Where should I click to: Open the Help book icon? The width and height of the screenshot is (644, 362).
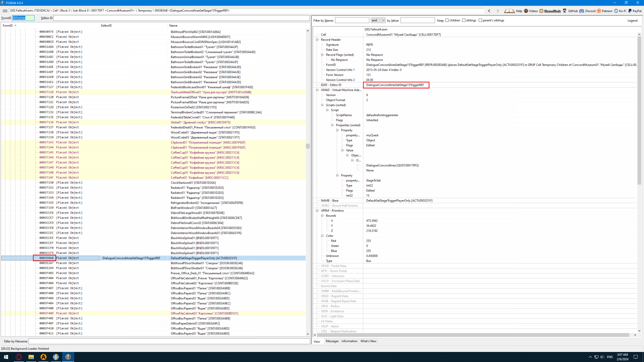click(509, 11)
